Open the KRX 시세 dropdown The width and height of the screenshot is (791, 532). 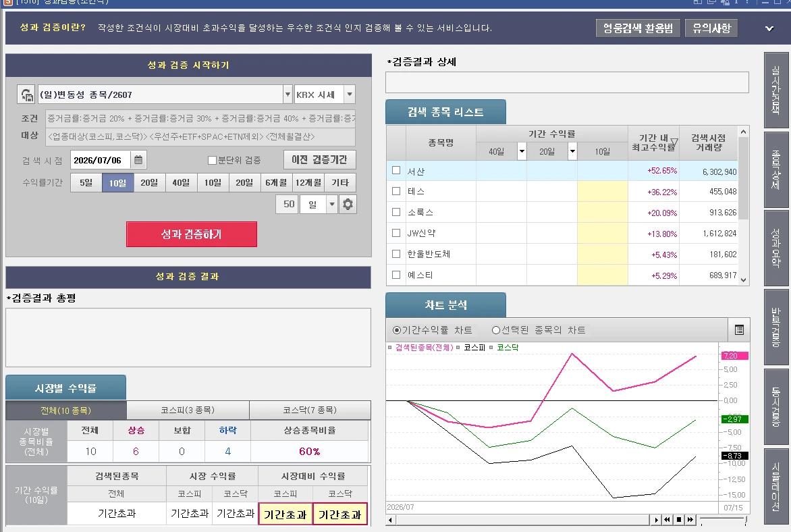click(x=349, y=95)
